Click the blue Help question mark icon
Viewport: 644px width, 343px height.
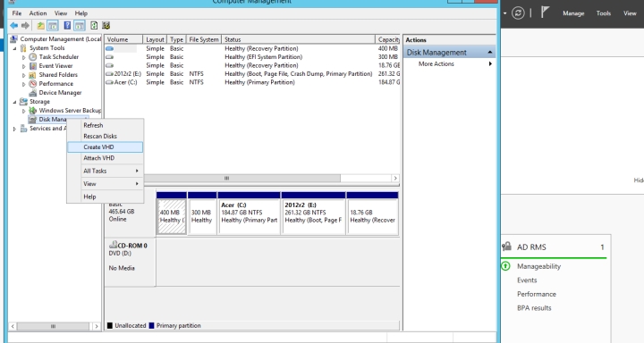(x=67, y=26)
